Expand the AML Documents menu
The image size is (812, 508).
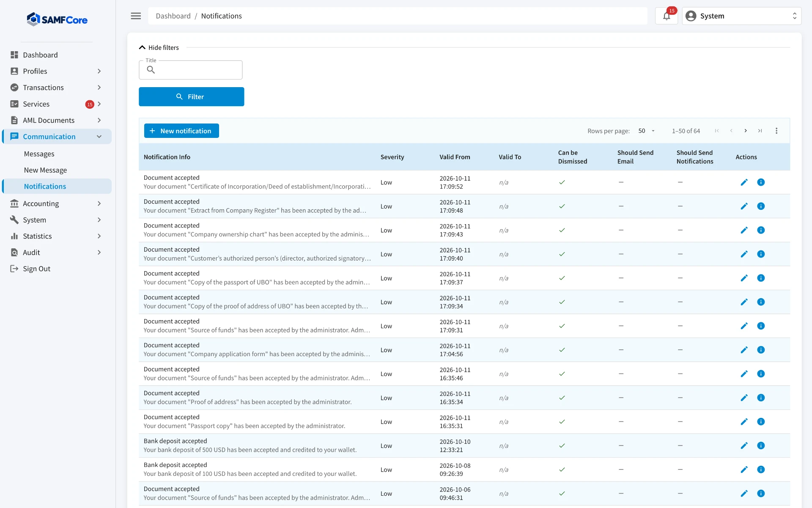click(x=57, y=121)
